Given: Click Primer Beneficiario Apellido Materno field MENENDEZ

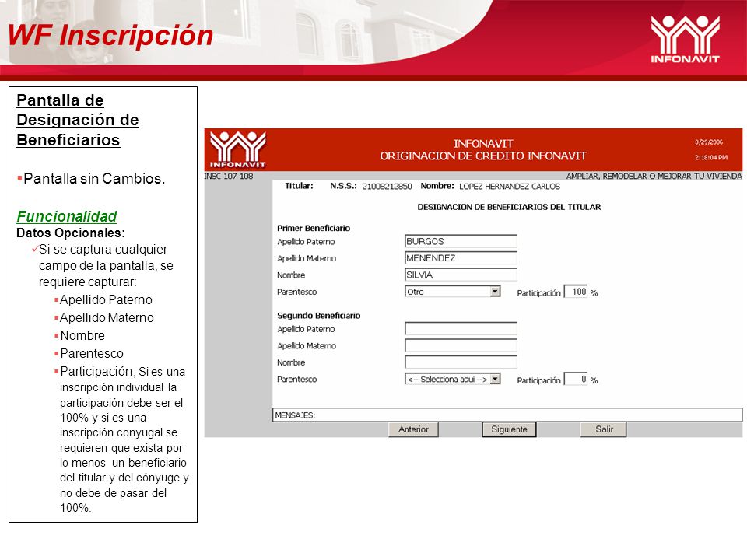Looking at the screenshot, I should (461, 258).
